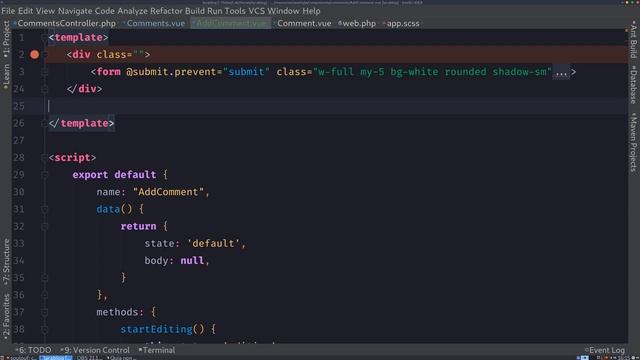Collapse methods fold at line 37
Image resolution: width=640 pixels, height=360 pixels.
(44, 312)
